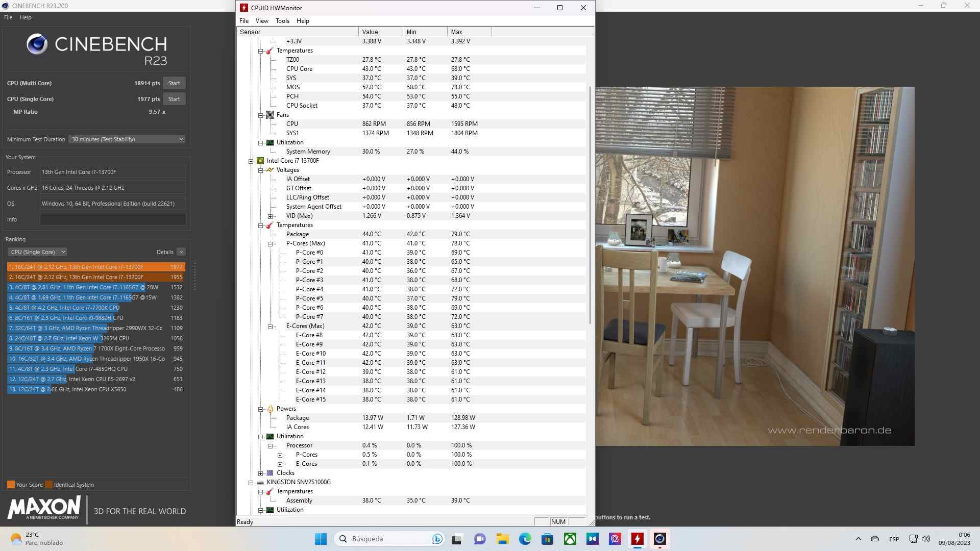The image size is (980, 551).
Task: Click the HWMonitor vertical scrollbar
Action: (590, 204)
